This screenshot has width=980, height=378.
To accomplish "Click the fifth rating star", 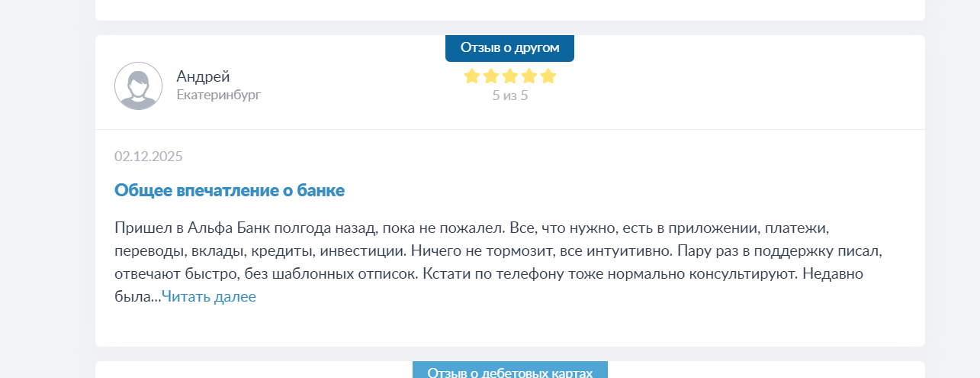I will click(548, 76).
